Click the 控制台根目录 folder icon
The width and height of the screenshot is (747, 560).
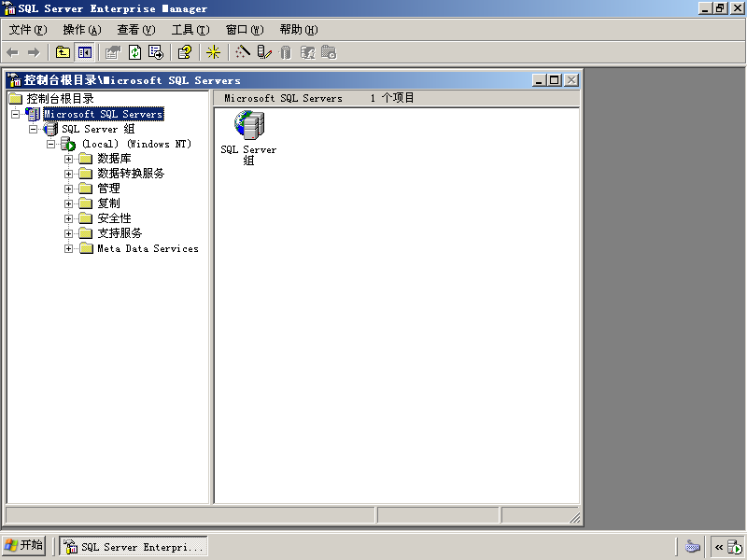(x=16, y=99)
